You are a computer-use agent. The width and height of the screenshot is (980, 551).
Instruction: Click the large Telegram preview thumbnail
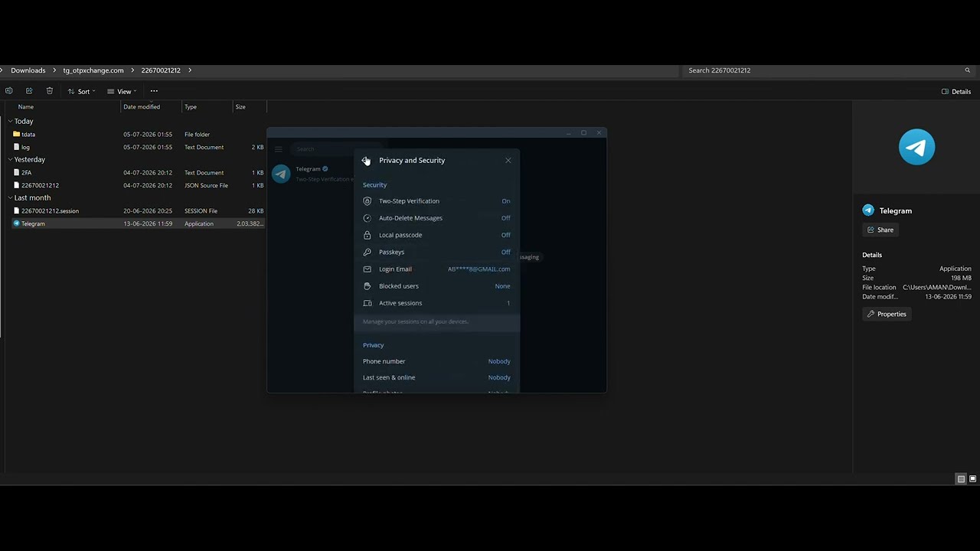[x=916, y=147]
